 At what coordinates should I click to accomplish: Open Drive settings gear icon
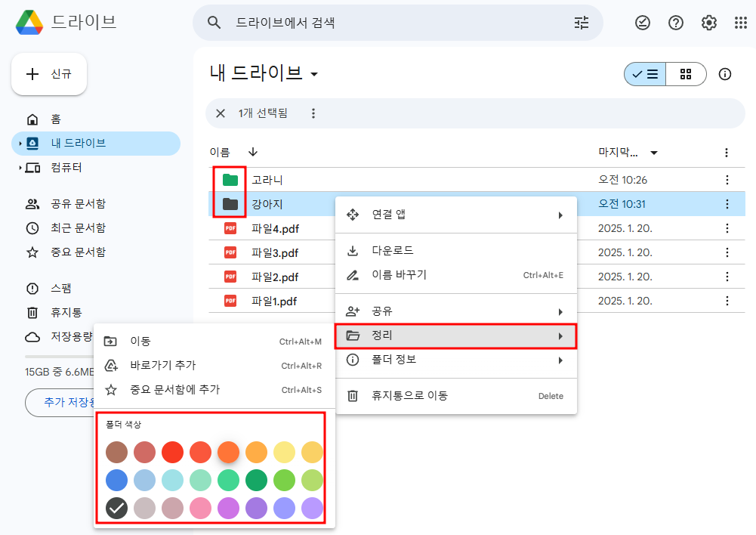708,23
